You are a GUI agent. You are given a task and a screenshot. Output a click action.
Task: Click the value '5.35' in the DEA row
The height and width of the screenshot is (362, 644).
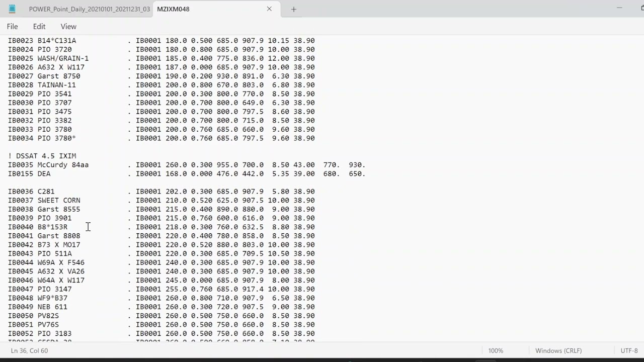click(x=281, y=174)
